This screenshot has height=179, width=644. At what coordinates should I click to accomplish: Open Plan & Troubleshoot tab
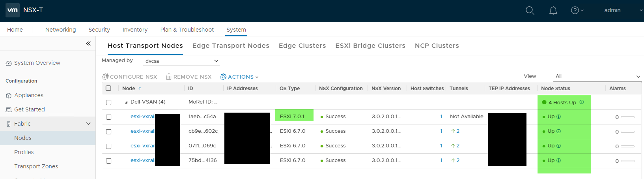pos(187,30)
